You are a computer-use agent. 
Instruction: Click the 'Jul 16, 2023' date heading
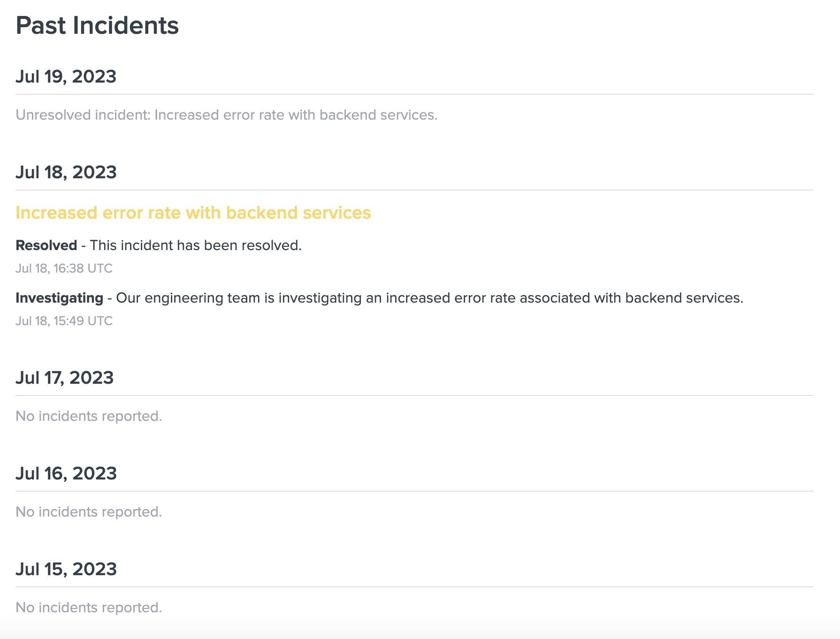[66, 473]
